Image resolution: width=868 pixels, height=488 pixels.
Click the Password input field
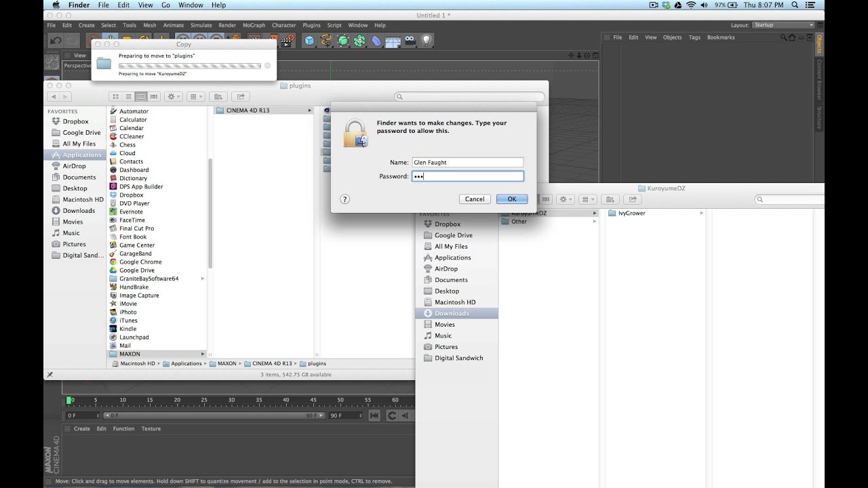tap(468, 176)
